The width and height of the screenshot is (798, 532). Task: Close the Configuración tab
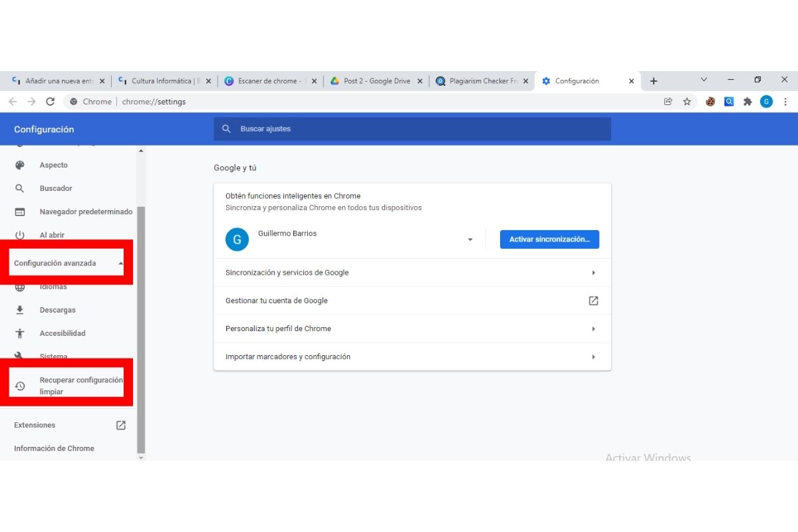pyautogui.click(x=632, y=81)
